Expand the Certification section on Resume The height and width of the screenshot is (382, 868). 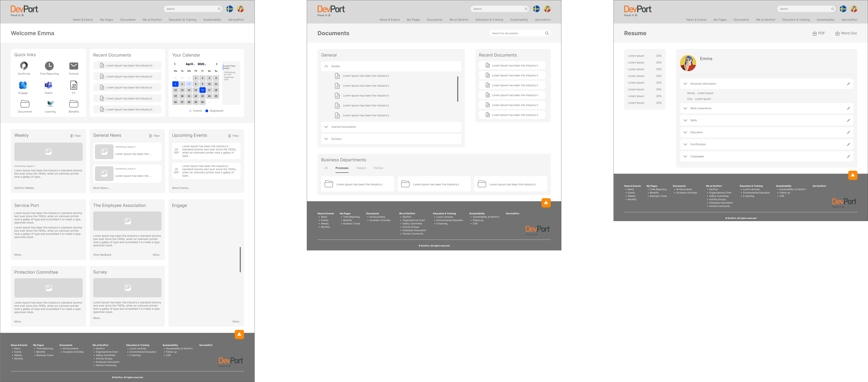685,144
